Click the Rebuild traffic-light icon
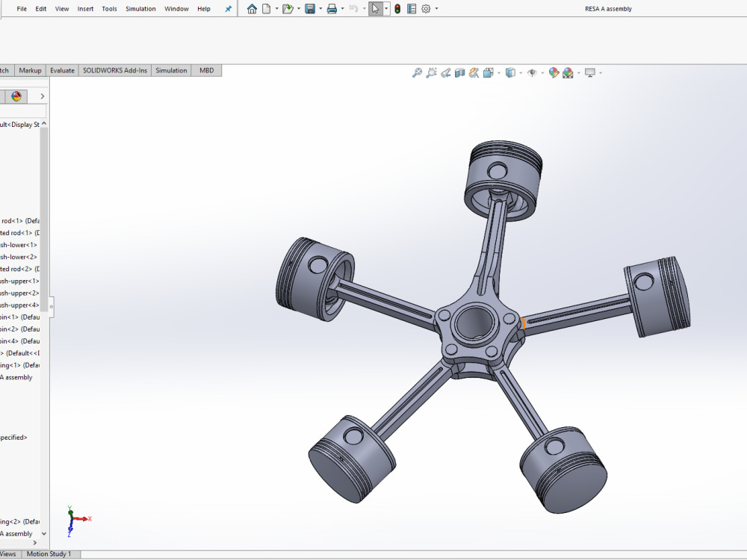 (397, 9)
